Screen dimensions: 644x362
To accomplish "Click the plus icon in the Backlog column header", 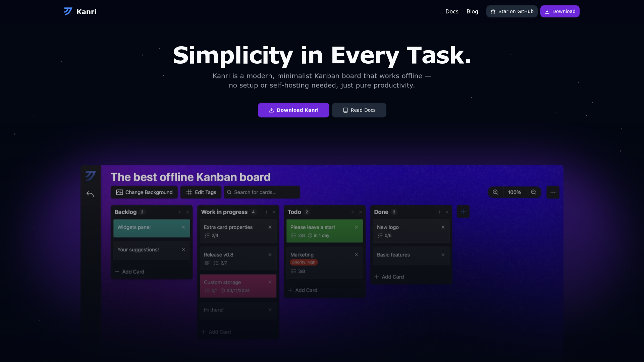I will [x=180, y=212].
